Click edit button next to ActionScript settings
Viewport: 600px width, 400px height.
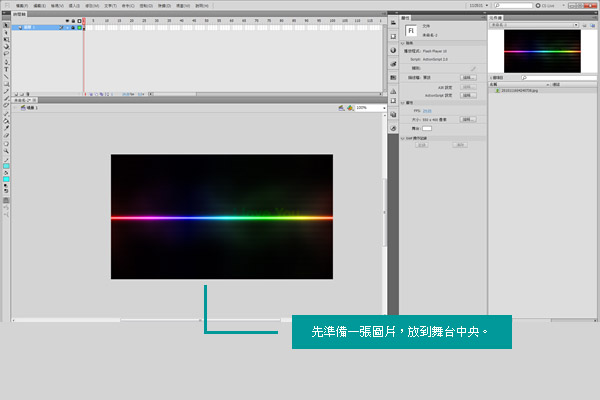(468, 95)
